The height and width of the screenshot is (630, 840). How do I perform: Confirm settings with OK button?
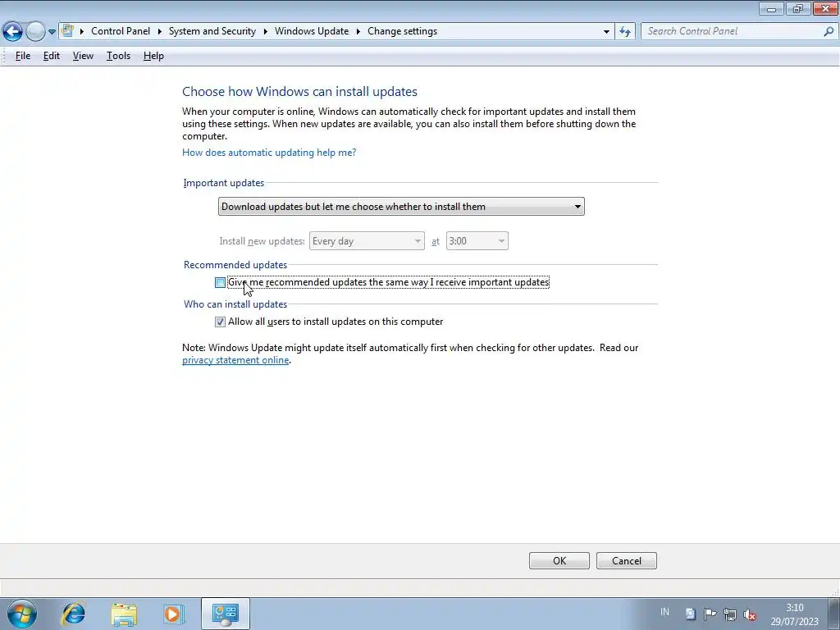559,561
